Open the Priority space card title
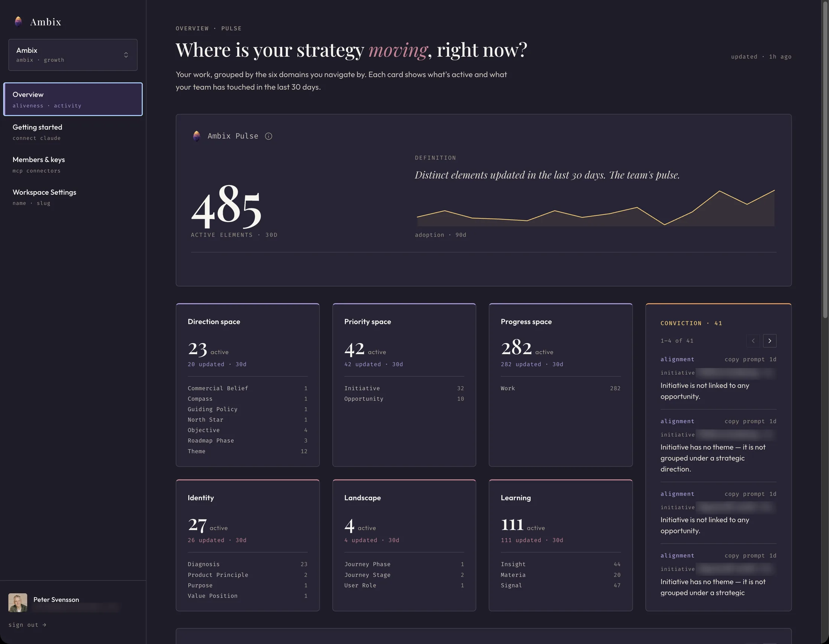Viewport: 829px width, 644px height. [x=367, y=322]
